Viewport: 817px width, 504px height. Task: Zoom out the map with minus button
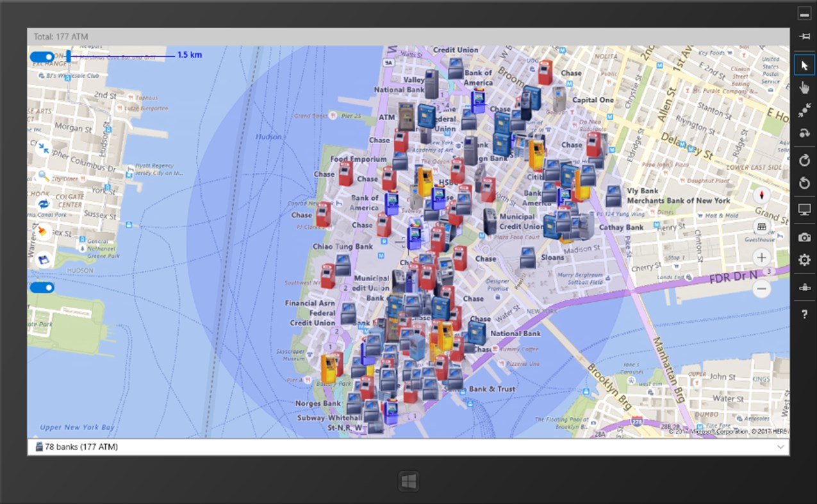coord(761,289)
